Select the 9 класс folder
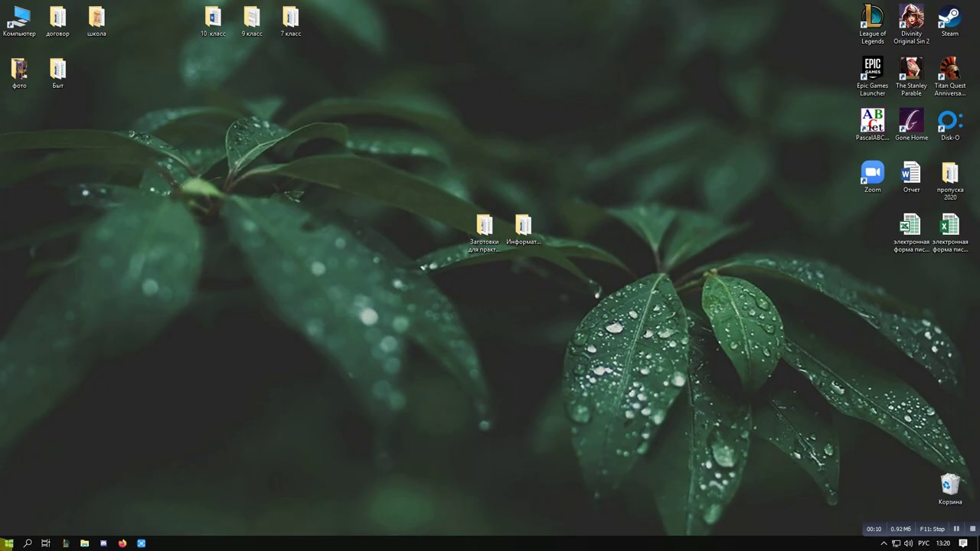Viewport: 980px width, 551px height. 252,22
